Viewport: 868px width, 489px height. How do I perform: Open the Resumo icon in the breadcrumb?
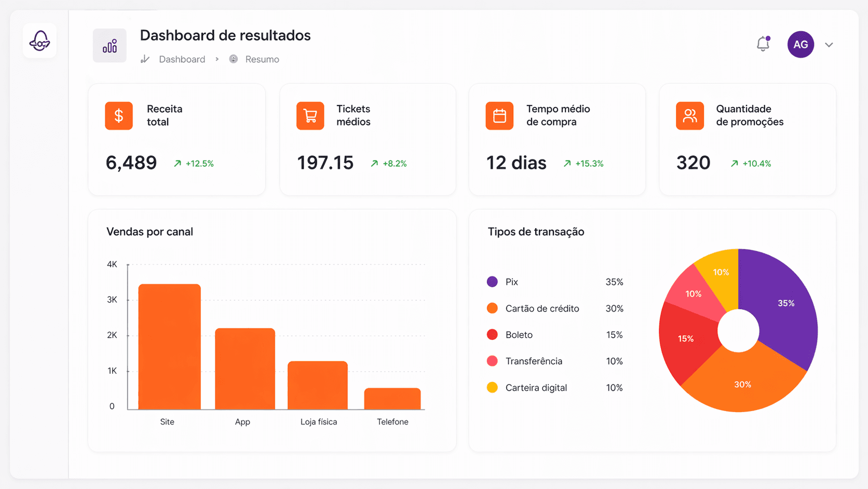pyautogui.click(x=234, y=59)
